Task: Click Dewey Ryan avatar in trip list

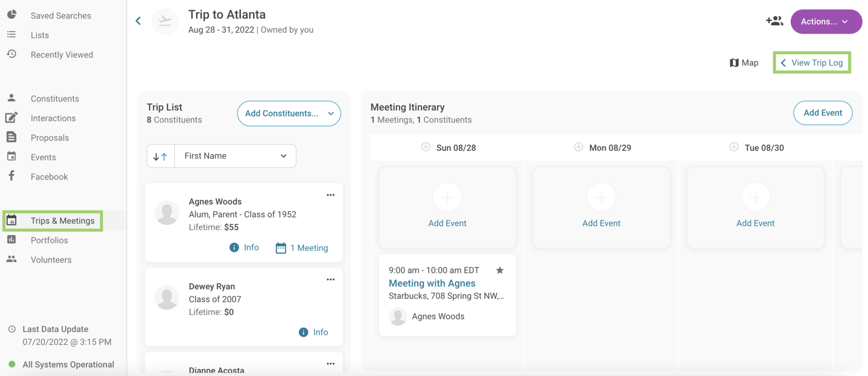Action: click(x=167, y=297)
